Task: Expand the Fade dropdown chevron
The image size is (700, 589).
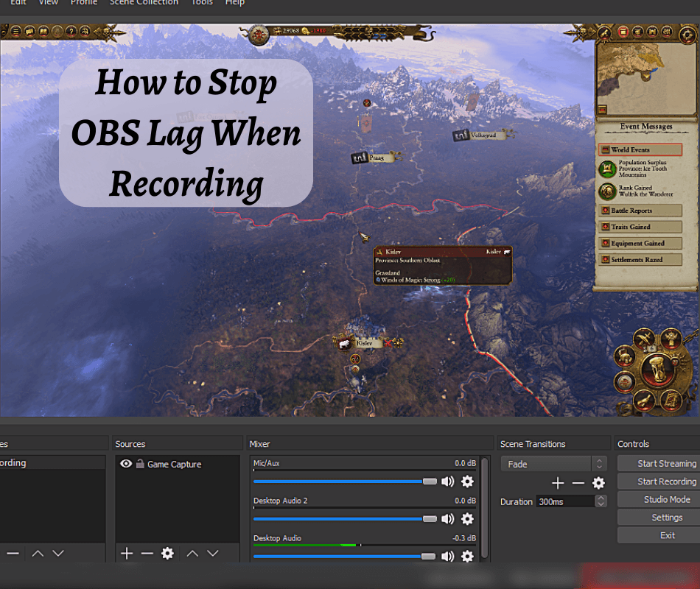Action: (x=598, y=463)
